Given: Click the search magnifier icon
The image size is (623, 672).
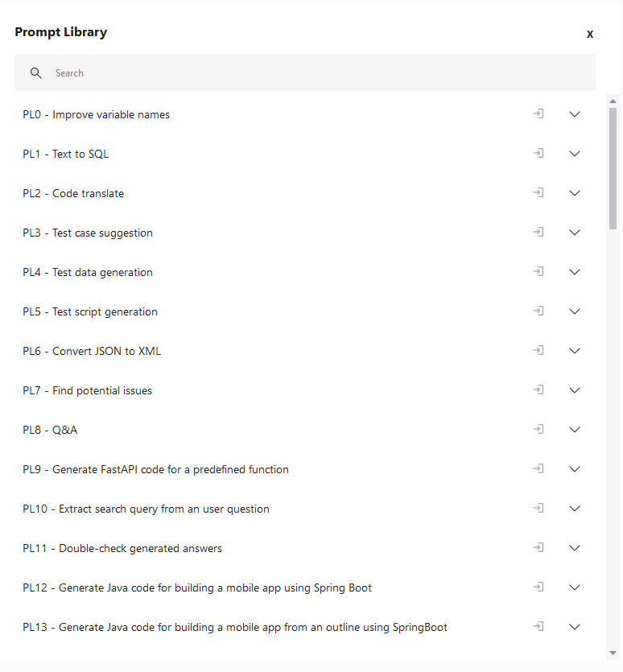Looking at the screenshot, I should point(36,73).
